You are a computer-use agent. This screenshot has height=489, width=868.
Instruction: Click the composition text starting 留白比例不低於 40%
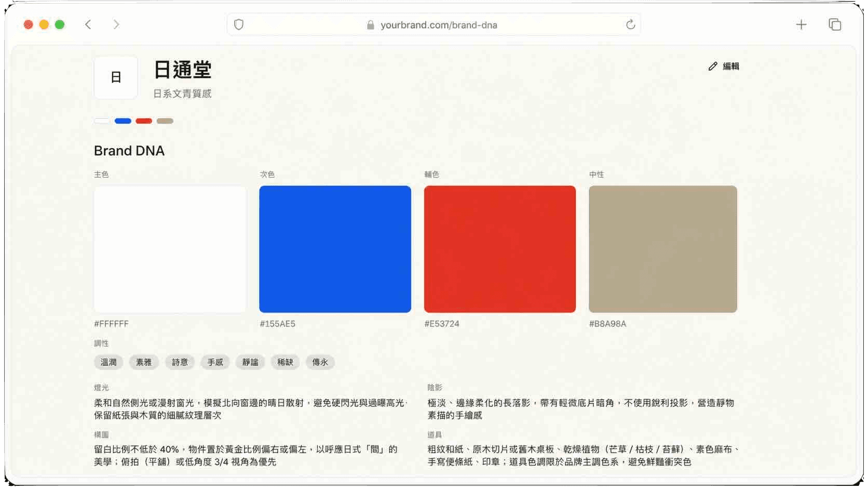[246, 455]
